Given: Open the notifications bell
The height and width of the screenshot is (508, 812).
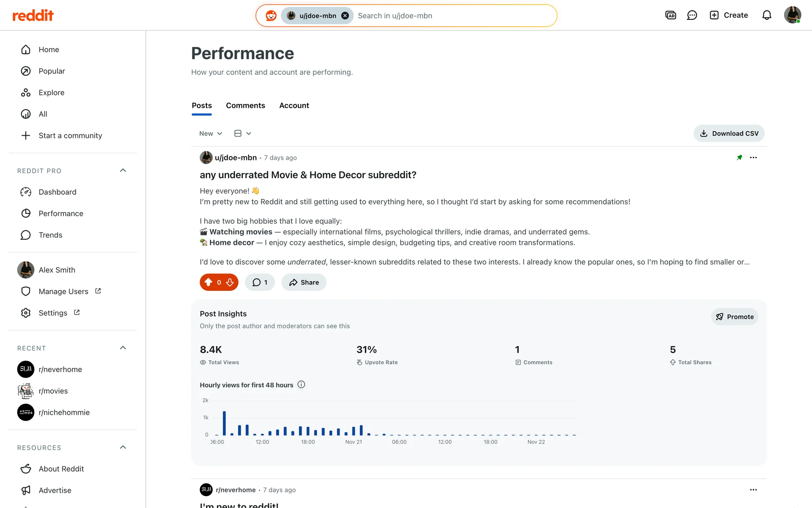Looking at the screenshot, I should (x=767, y=15).
